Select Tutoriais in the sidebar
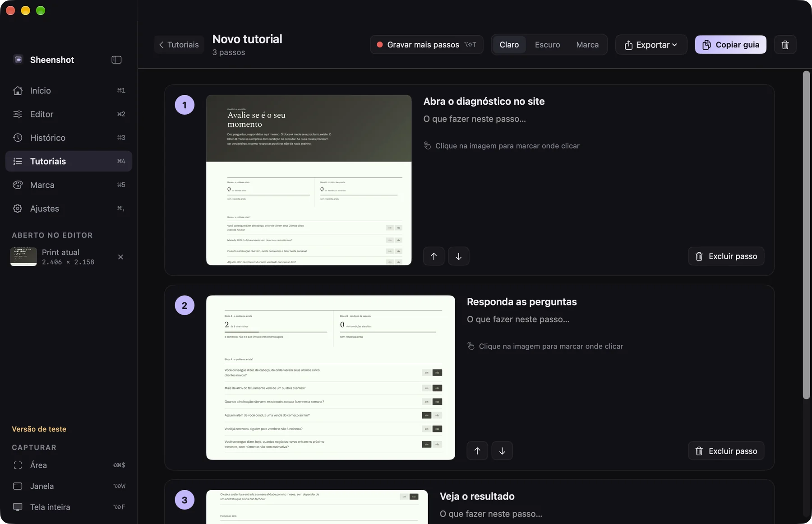 coord(69,161)
